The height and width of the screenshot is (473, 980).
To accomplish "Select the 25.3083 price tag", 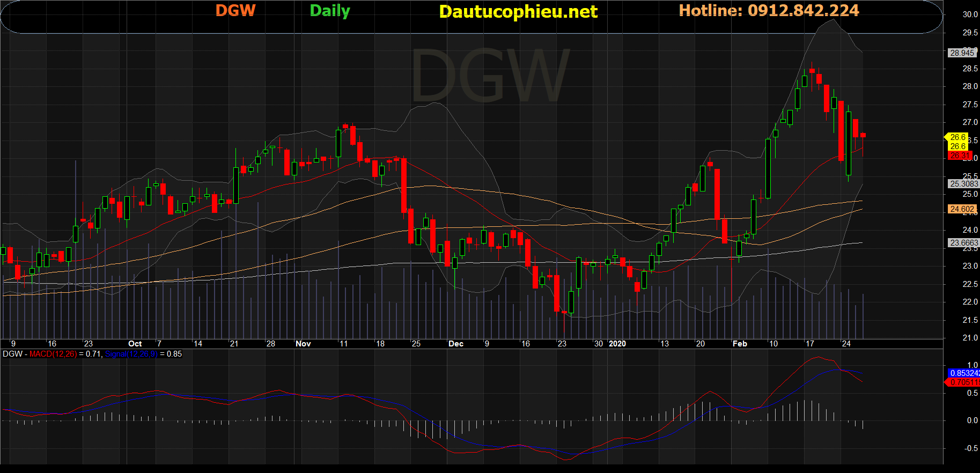I will (963, 184).
